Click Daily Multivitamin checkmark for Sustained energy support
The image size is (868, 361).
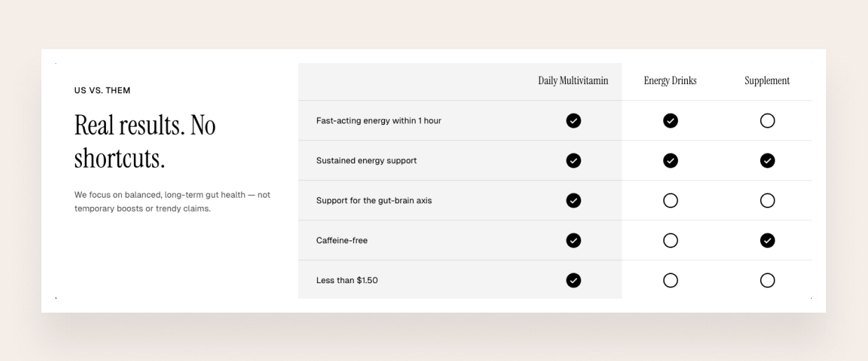click(x=574, y=161)
